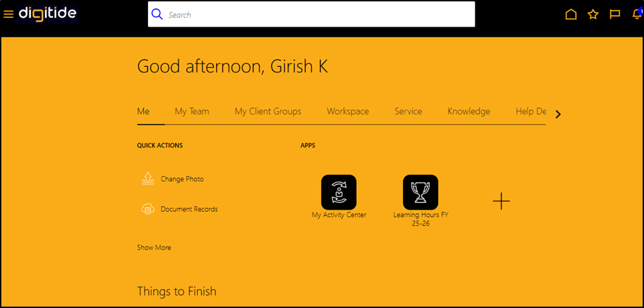Image resolution: width=644 pixels, height=308 pixels.
Task: Open Learning Hours trophy app icon
Action: [420, 192]
